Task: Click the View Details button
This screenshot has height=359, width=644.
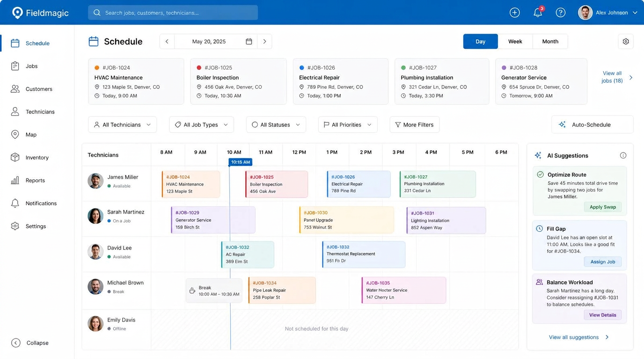Action: 602,315
